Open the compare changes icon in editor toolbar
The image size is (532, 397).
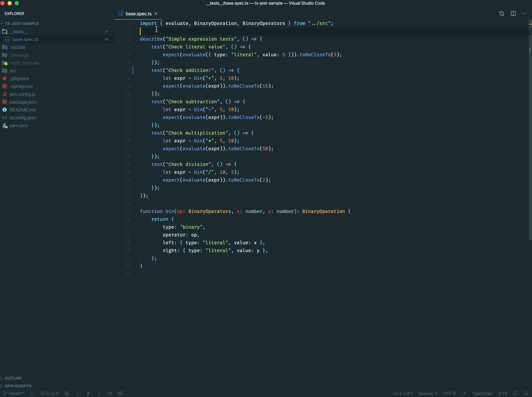[x=502, y=14]
